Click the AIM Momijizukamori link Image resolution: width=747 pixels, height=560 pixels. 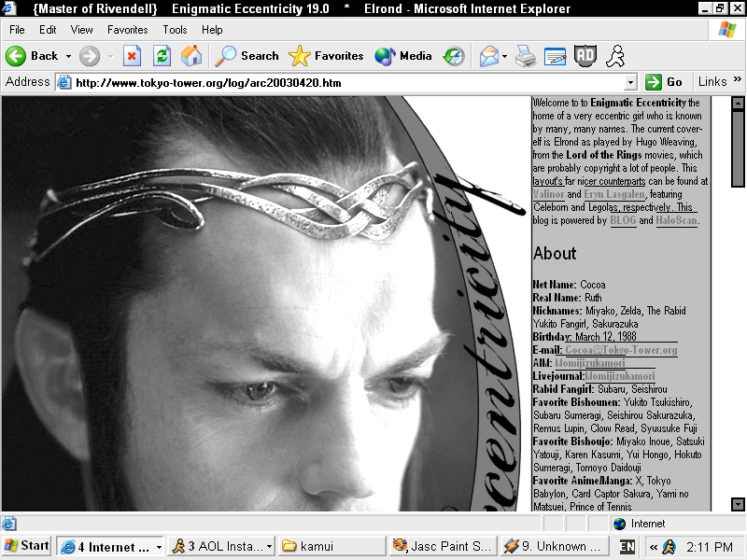[590, 363]
